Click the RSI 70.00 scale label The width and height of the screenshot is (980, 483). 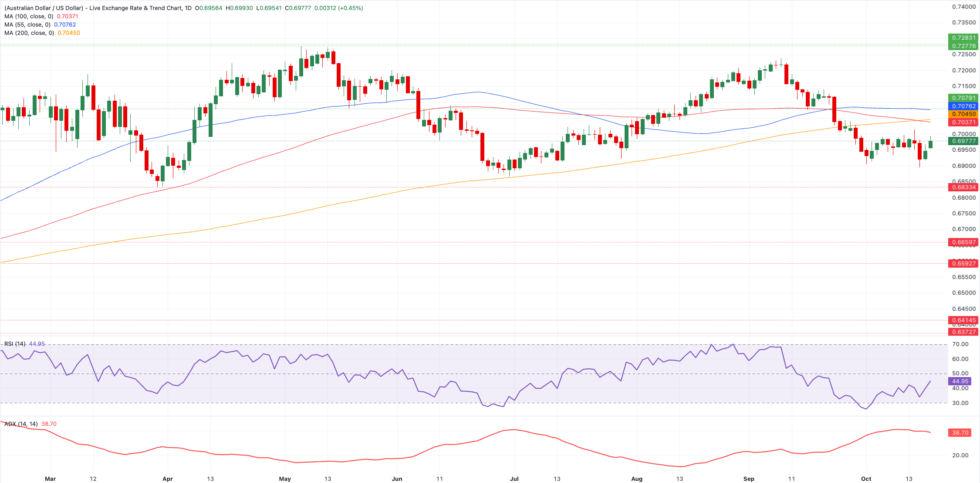960,344
